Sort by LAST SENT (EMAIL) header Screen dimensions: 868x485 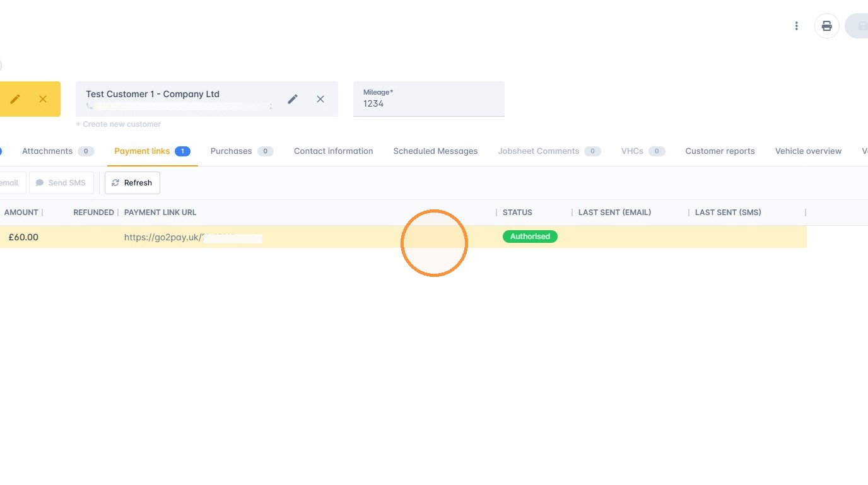click(614, 213)
